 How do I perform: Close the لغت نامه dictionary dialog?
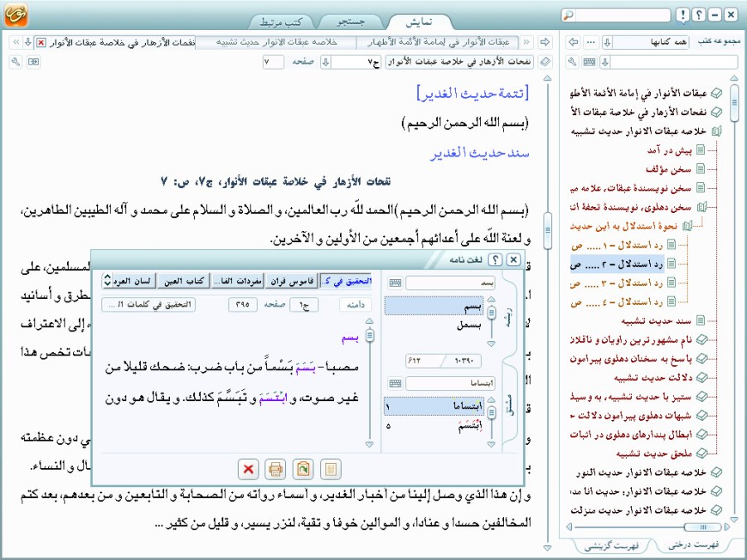pyautogui.click(x=513, y=259)
